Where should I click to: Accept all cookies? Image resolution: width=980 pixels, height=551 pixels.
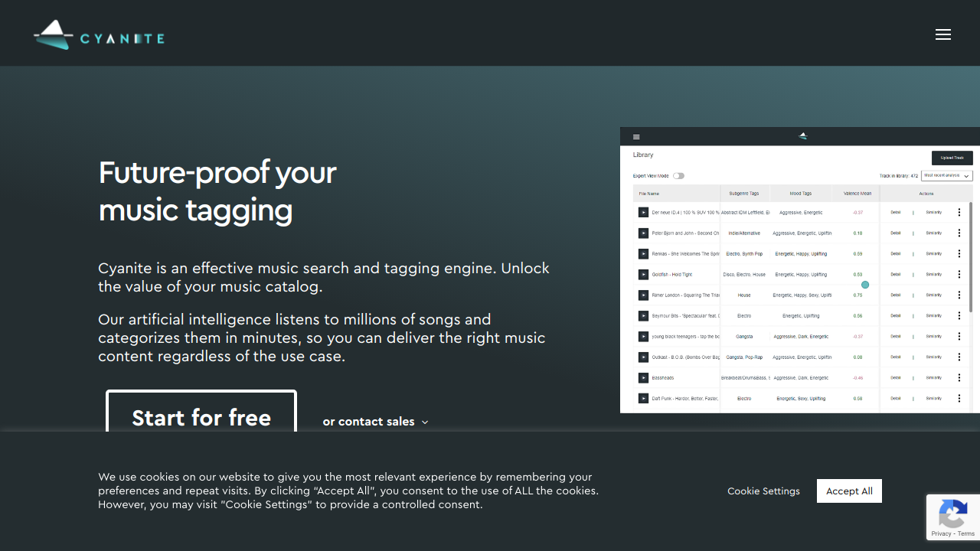click(x=849, y=491)
